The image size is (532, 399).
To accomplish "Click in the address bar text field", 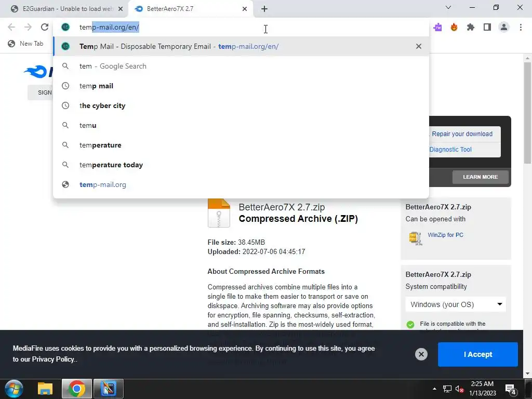I will point(241,27).
